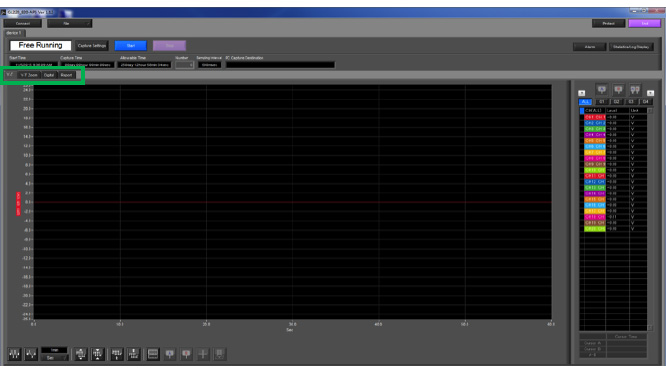The image size is (666, 375).
Task: Click the left arrow button above channel list
Action: tap(582, 93)
